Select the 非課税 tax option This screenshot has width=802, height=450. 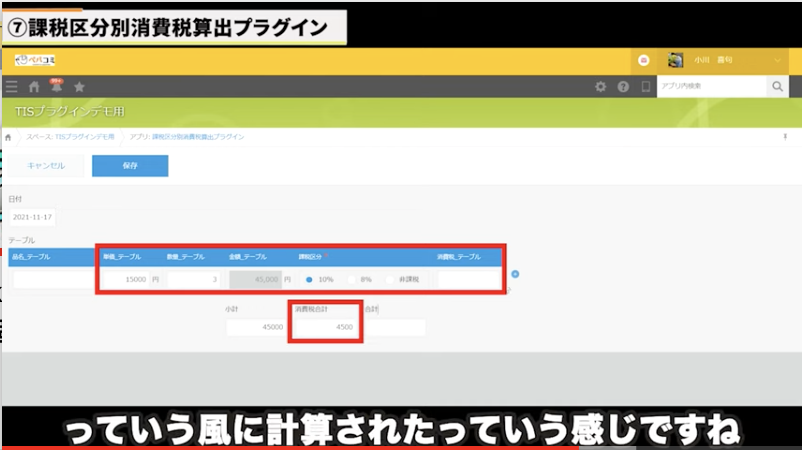pyautogui.click(x=391, y=279)
